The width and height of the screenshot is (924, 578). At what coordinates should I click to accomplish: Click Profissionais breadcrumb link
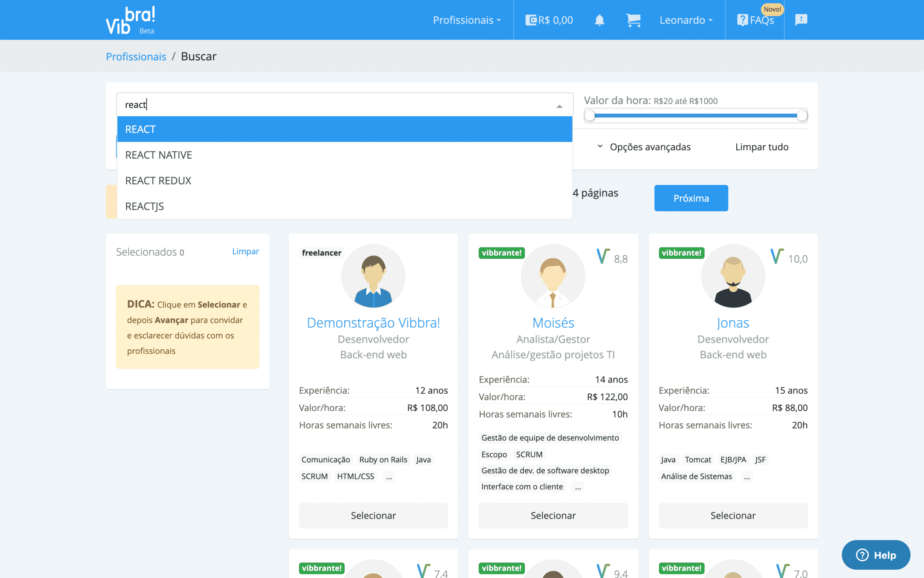point(136,56)
